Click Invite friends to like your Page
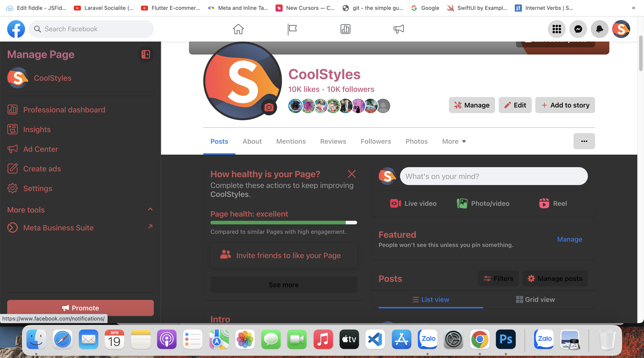The image size is (644, 358). coord(284,255)
